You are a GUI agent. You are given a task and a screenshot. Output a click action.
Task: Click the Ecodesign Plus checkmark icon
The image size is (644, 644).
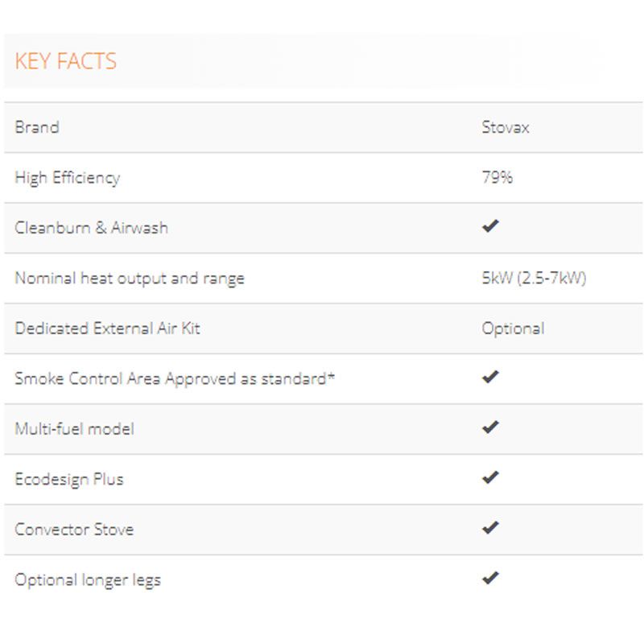490,477
